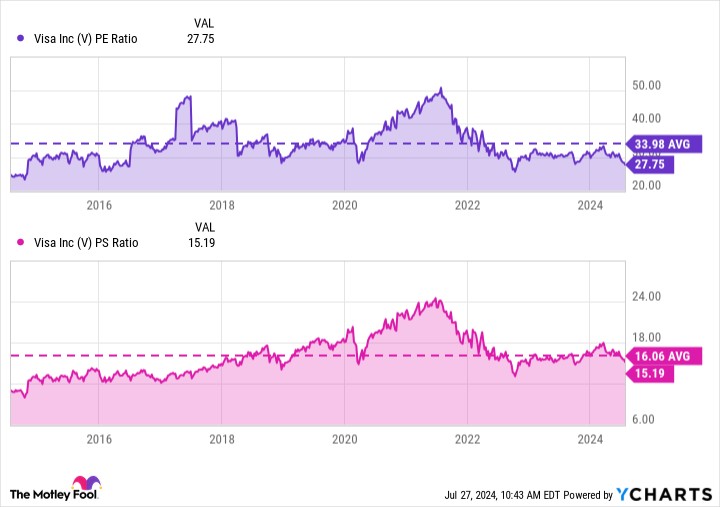
Task: Click the 15.19 current PS value tag
Action: click(x=651, y=373)
